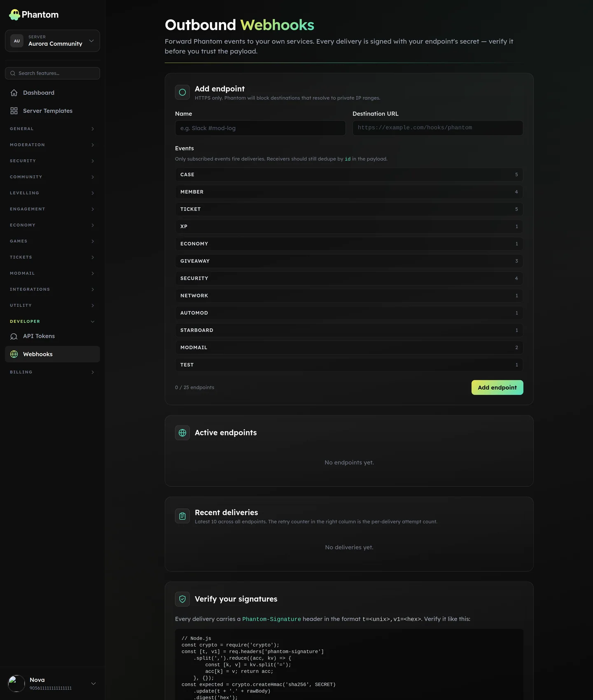
Task: Go to the Dashboard page
Action: [52, 93]
